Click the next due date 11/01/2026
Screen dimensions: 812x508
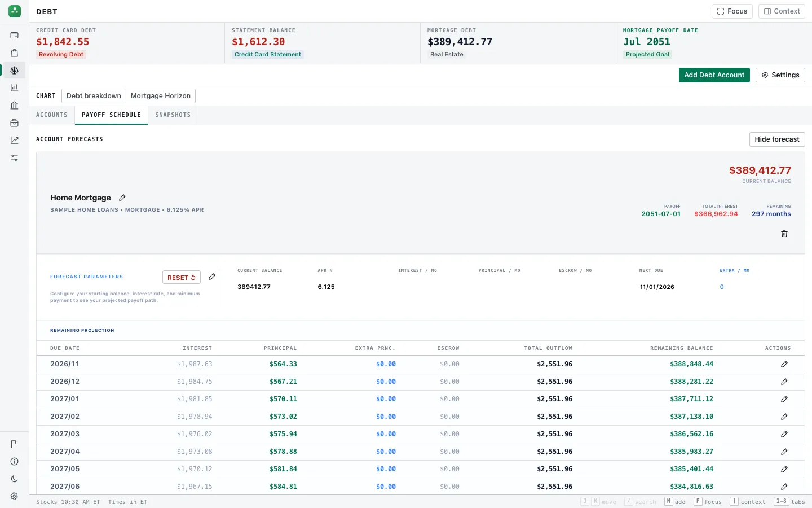657,287
